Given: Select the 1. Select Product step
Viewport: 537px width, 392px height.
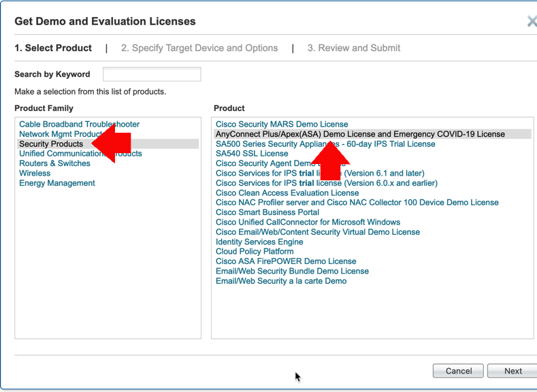Looking at the screenshot, I should click(x=53, y=48).
